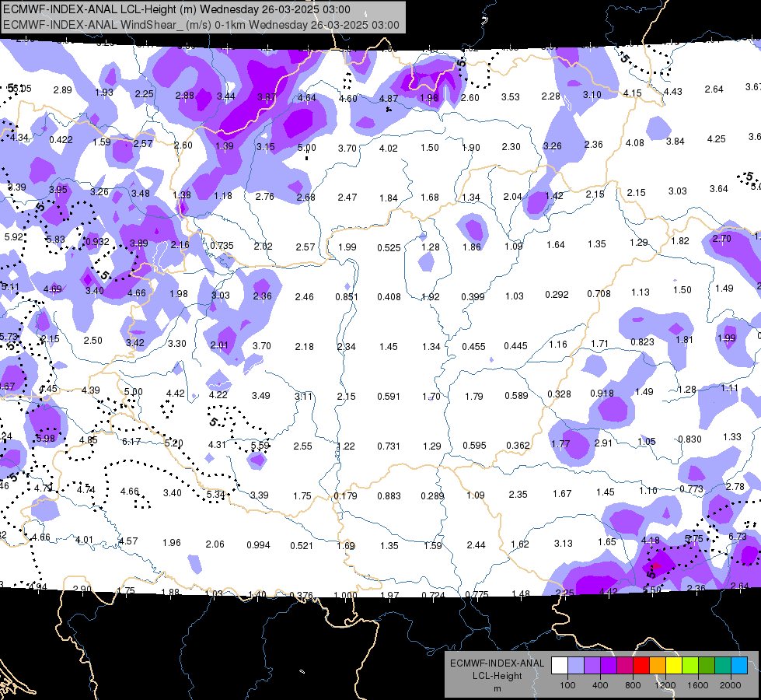The height and width of the screenshot is (700, 761).
Task: Click wind shear value 0.823
Action: (x=643, y=342)
